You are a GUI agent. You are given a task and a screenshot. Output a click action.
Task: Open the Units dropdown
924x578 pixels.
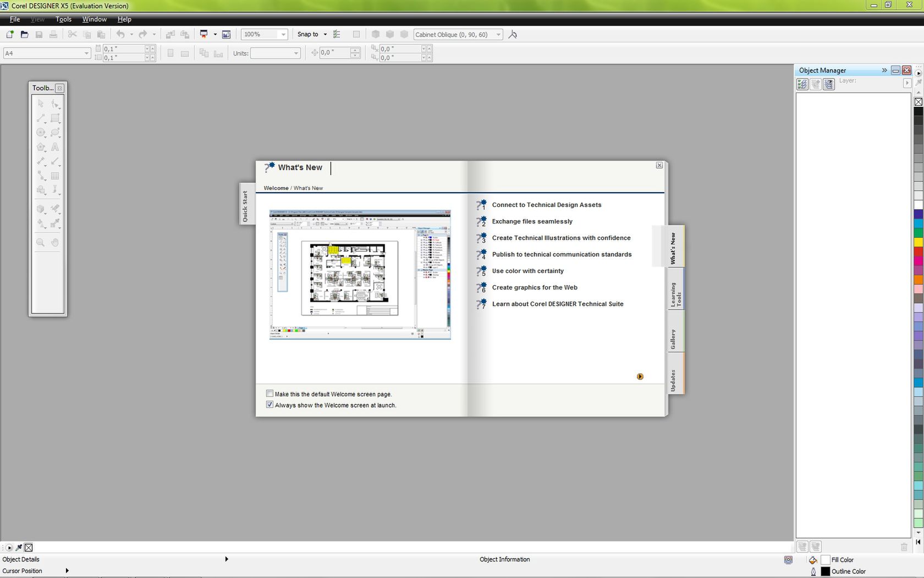pyautogui.click(x=296, y=53)
